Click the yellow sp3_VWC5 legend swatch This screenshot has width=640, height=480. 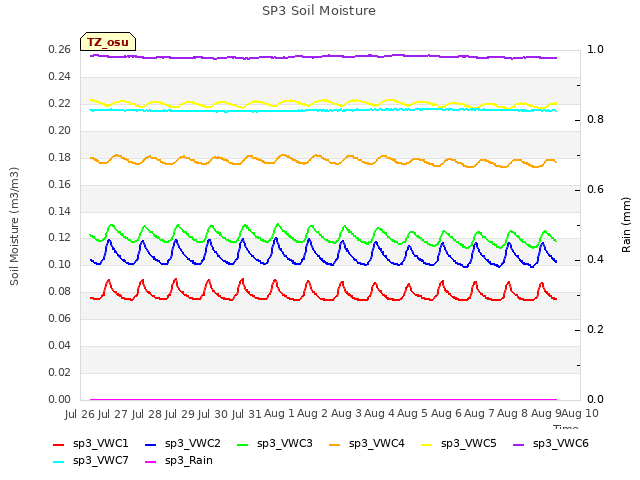tap(427, 445)
